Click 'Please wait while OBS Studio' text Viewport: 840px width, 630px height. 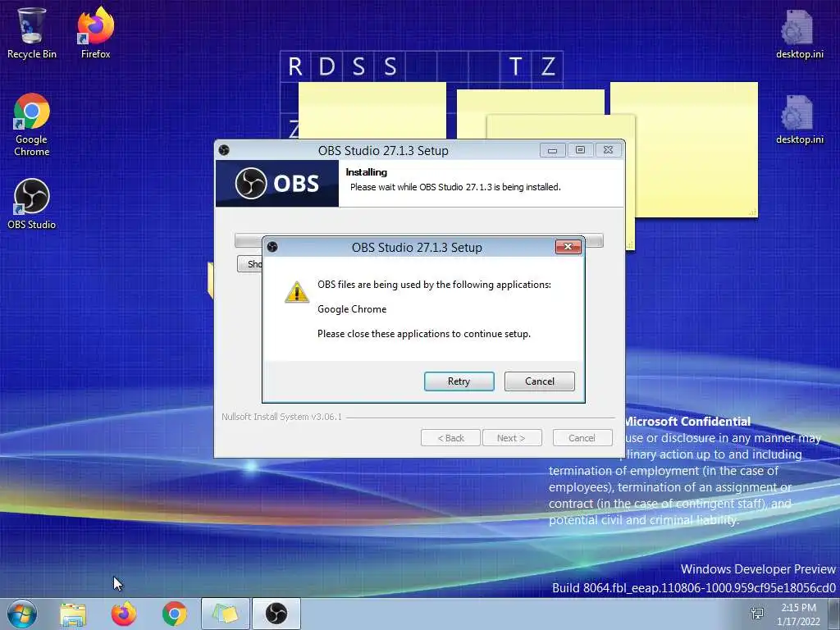[455, 187]
